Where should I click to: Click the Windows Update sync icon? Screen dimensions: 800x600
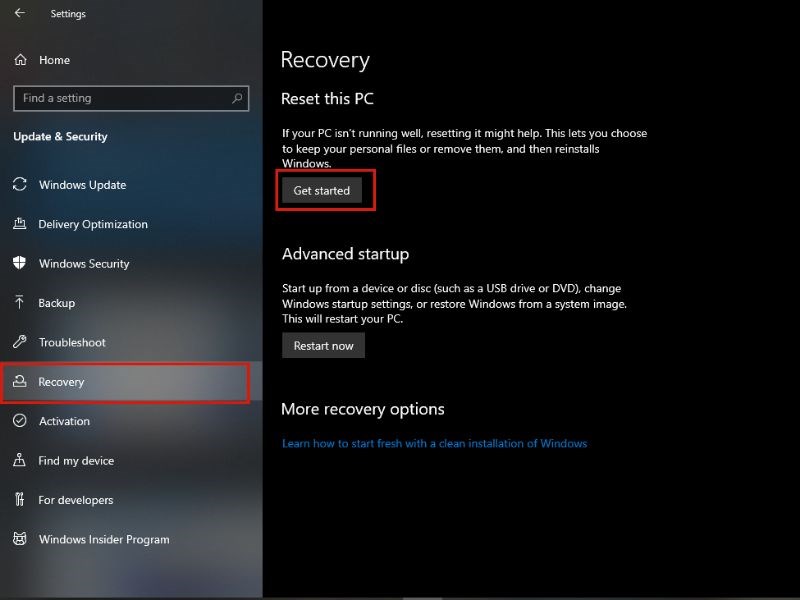19,185
